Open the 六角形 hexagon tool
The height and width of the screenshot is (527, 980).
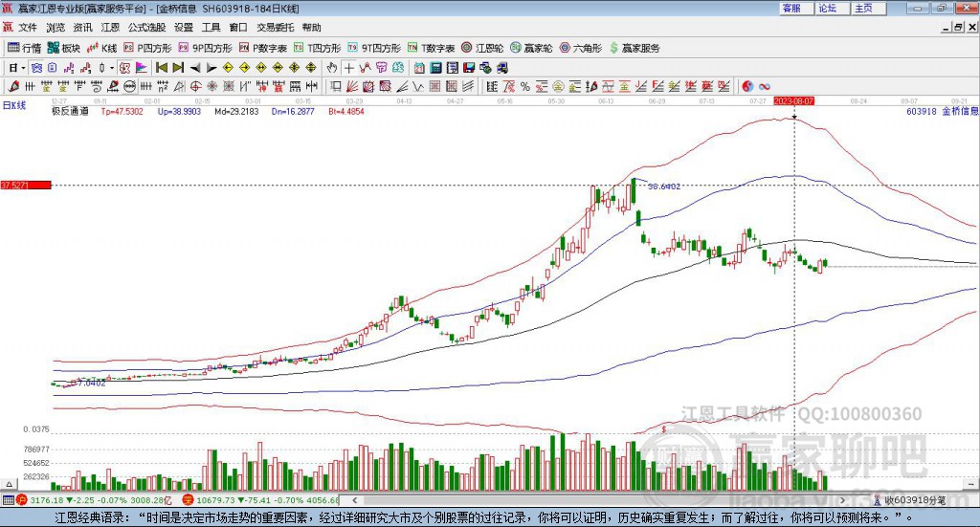581,48
